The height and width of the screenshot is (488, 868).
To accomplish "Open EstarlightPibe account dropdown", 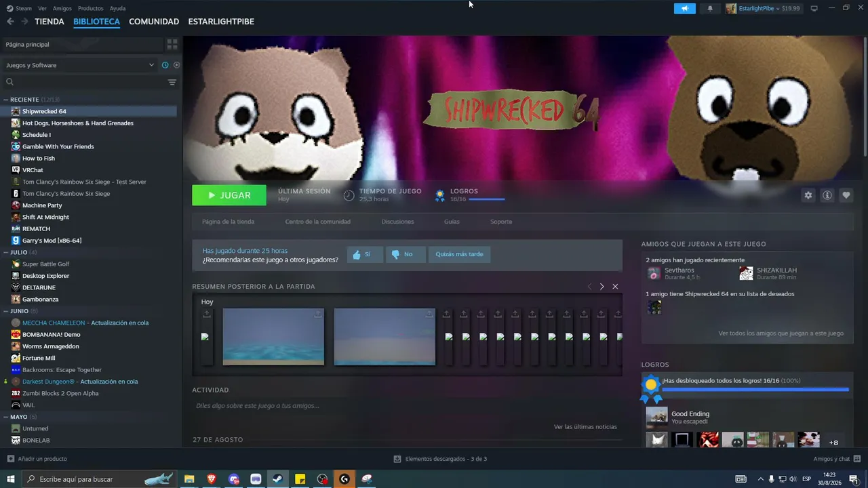I will (x=763, y=8).
